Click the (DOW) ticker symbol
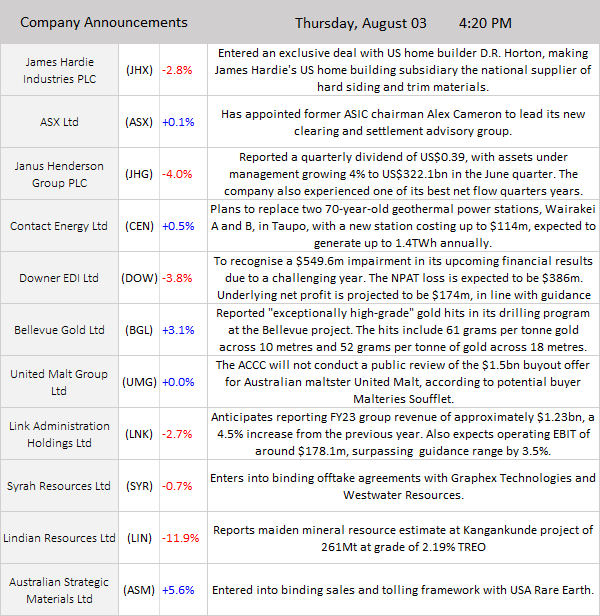The width and height of the screenshot is (600, 616). coord(139,278)
